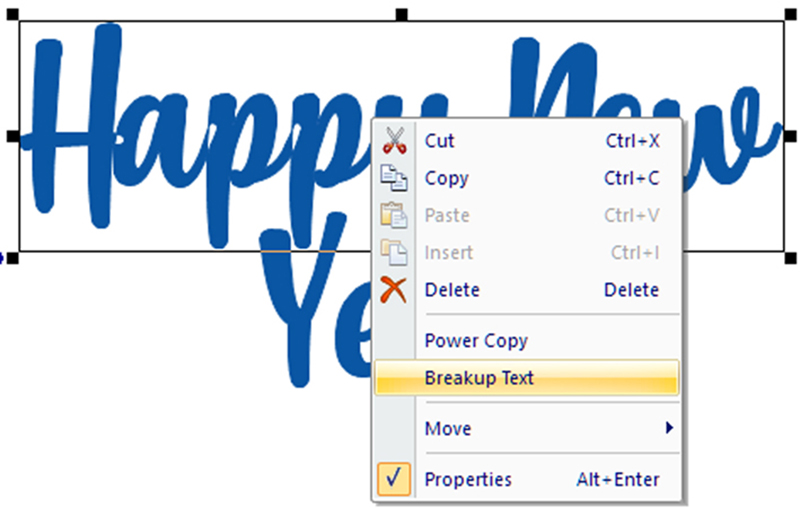Click the top-center selection handle
This screenshot has width=800, height=508.
click(x=401, y=15)
